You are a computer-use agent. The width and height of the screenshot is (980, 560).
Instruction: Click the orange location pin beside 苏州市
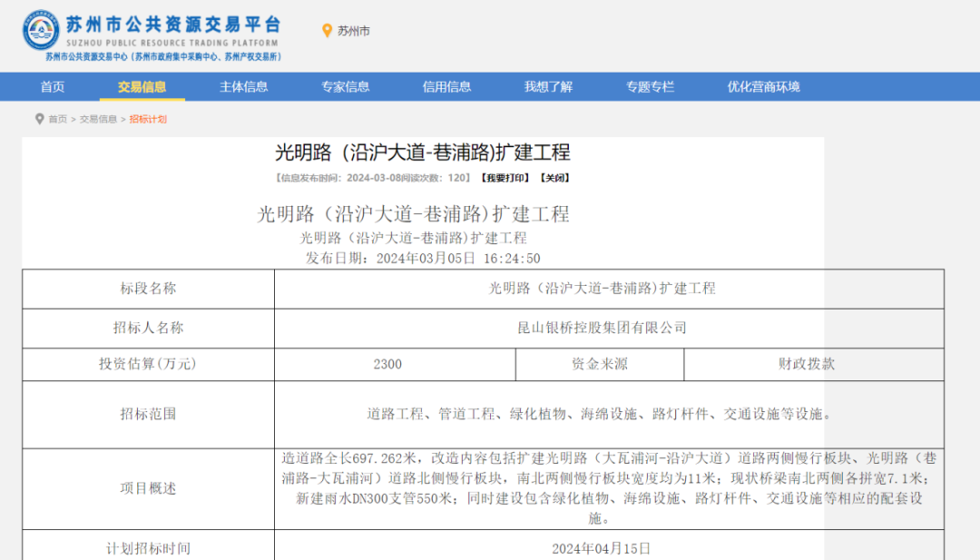tap(328, 31)
